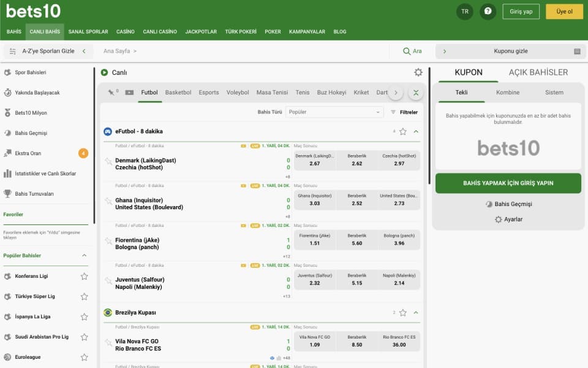588x368 pixels.
Task: Collapse Popüler Bahisler section
Action: pos(84,255)
